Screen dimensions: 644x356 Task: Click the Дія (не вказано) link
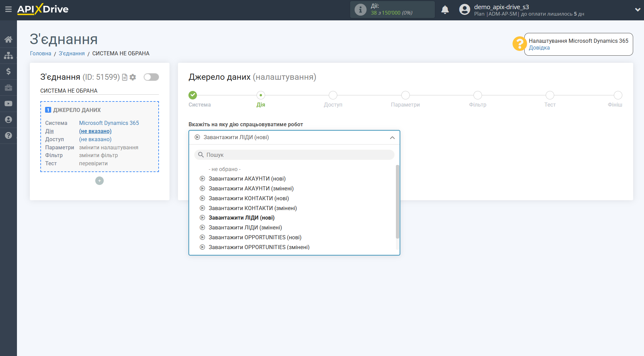pyautogui.click(x=95, y=131)
